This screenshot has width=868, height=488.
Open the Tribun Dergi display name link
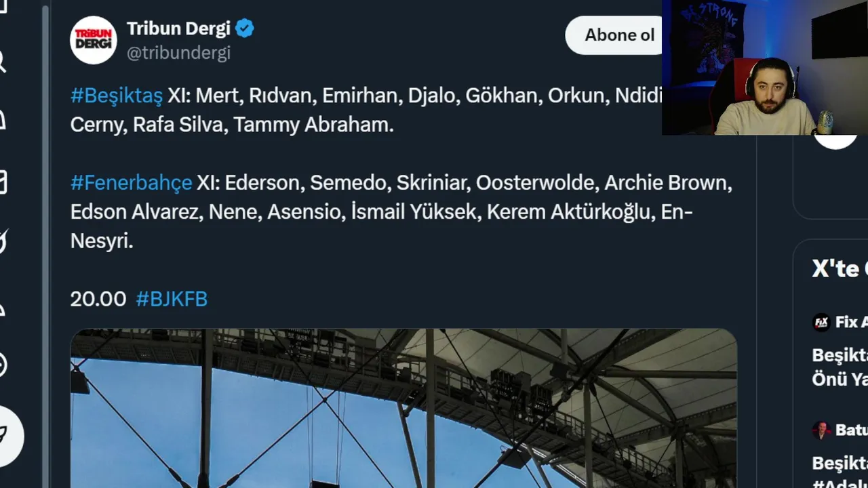[x=179, y=28]
